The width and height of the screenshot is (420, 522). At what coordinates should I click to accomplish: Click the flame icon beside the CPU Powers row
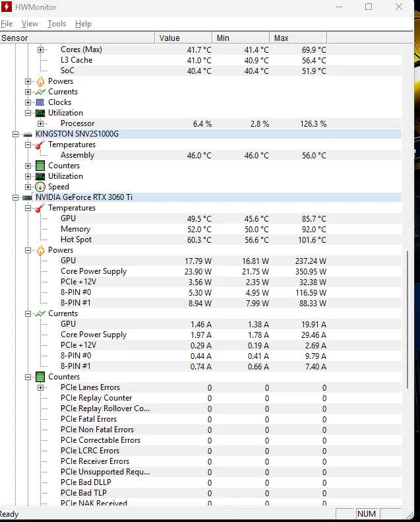tap(40, 81)
